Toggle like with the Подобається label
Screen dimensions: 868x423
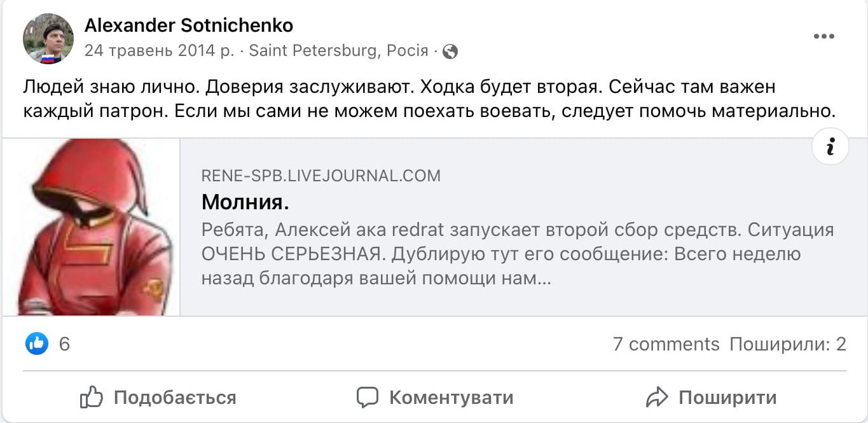[174, 398]
